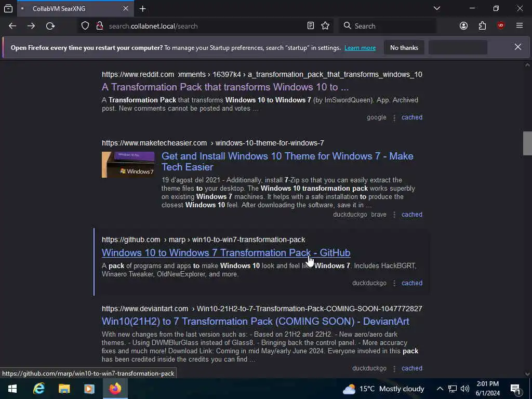Open the notification center icon
This screenshot has width=532, height=399.
point(516,389)
